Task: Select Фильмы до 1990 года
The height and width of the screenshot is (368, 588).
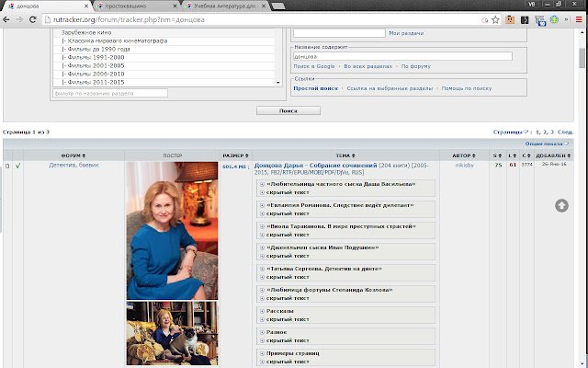Action: point(164,49)
